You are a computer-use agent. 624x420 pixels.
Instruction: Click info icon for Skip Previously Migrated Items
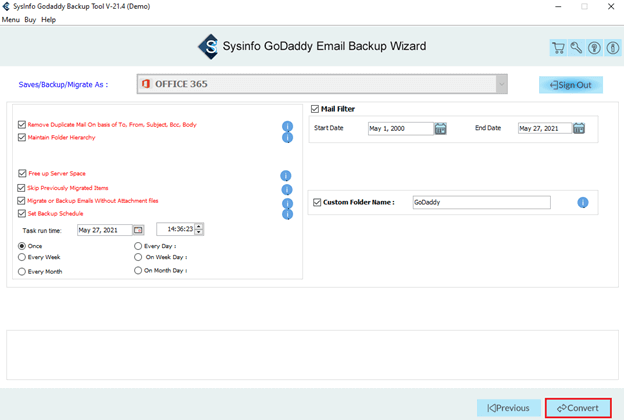click(x=287, y=189)
